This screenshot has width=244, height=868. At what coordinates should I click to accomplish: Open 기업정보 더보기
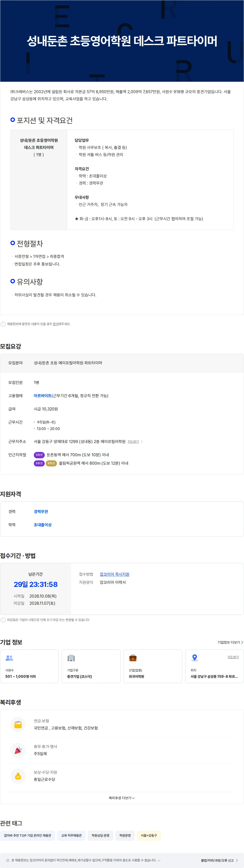point(230,642)
